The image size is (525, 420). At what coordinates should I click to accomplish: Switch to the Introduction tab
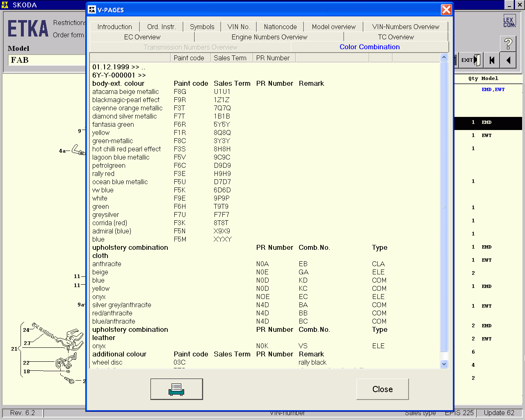tap(114, 27)
